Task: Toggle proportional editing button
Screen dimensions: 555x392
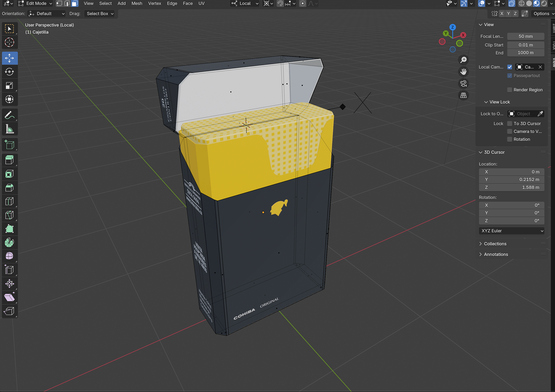Action: 302,3
